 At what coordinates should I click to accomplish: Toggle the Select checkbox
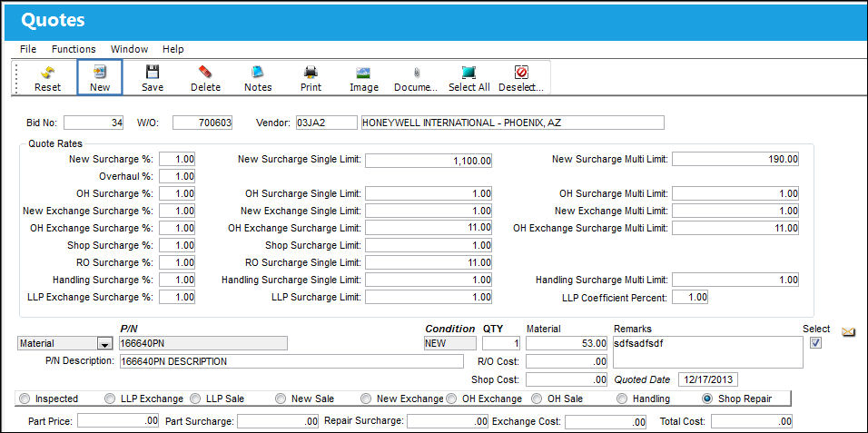(x=815, y=343)
